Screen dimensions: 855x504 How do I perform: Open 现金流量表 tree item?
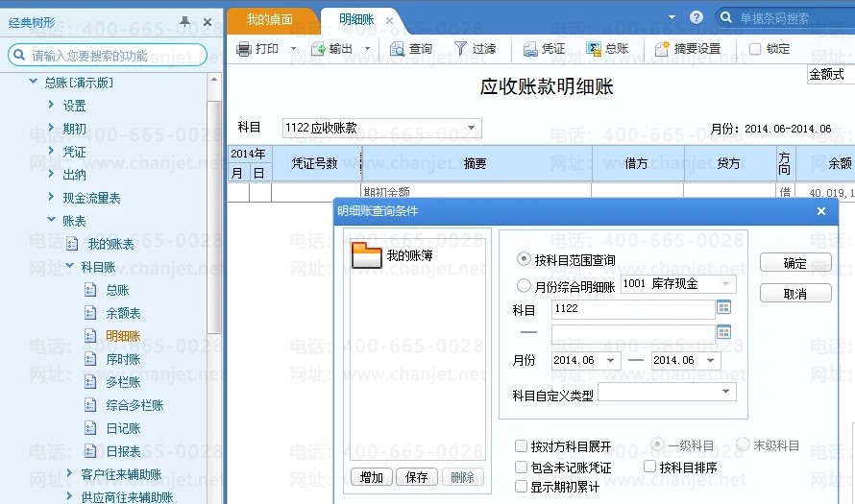[91, 198]
